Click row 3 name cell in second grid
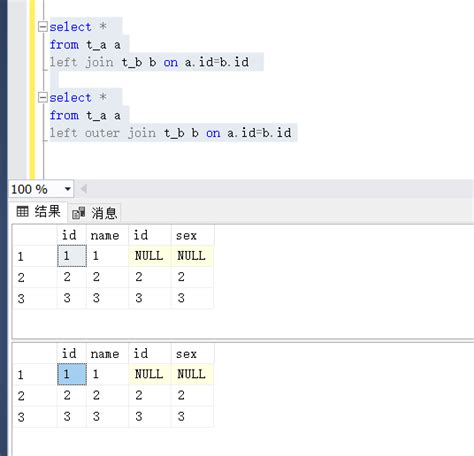This screenshot has height=456, width=474. 107,417
